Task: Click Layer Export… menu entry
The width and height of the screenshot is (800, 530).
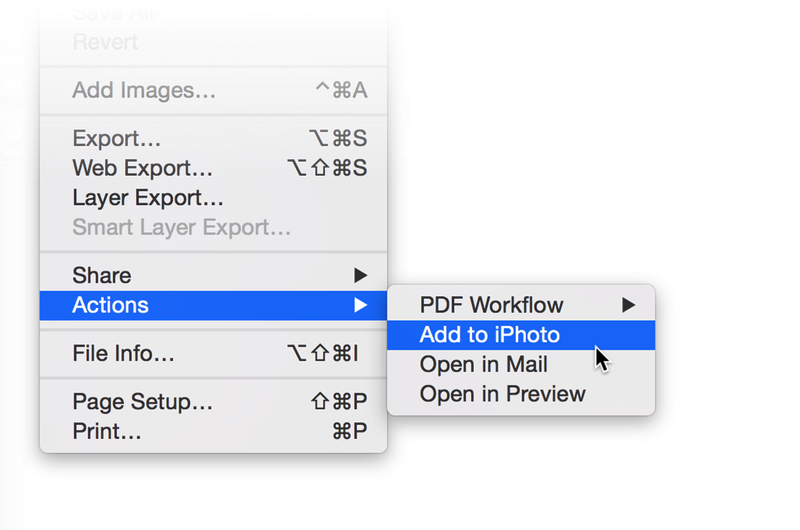Action: click(148, 199)
